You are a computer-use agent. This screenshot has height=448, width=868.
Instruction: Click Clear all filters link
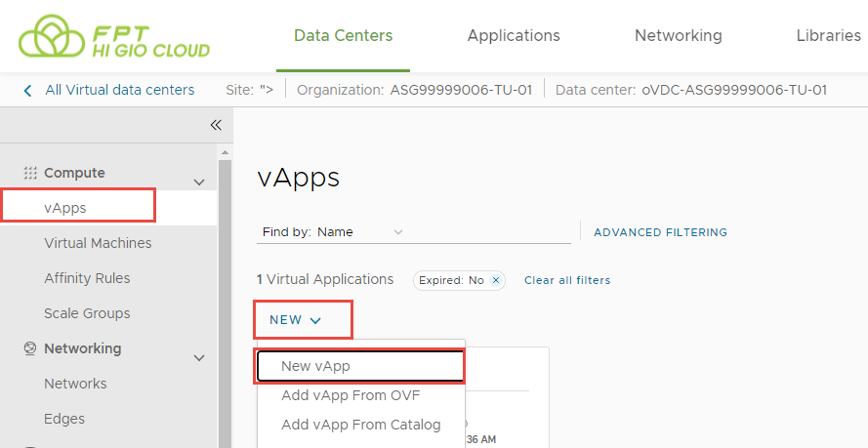[567, 280]
